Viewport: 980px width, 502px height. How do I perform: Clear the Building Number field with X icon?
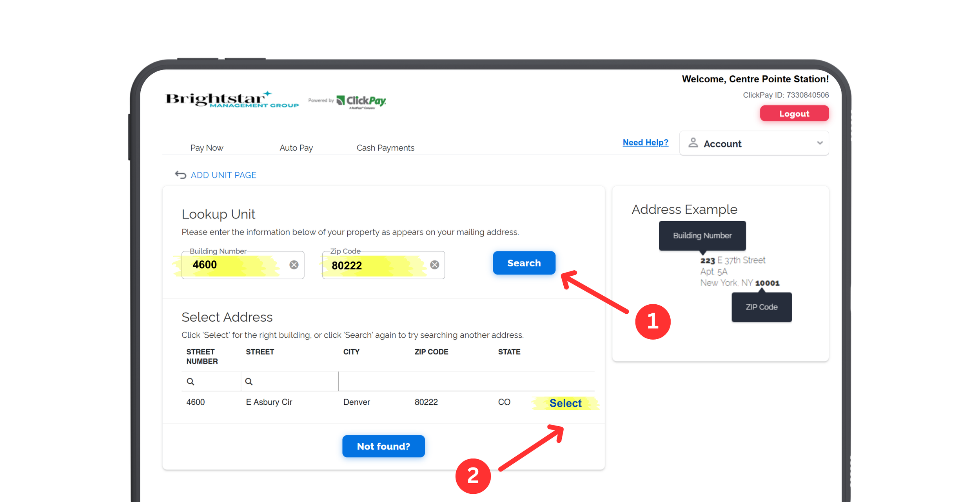pos(294,265)
